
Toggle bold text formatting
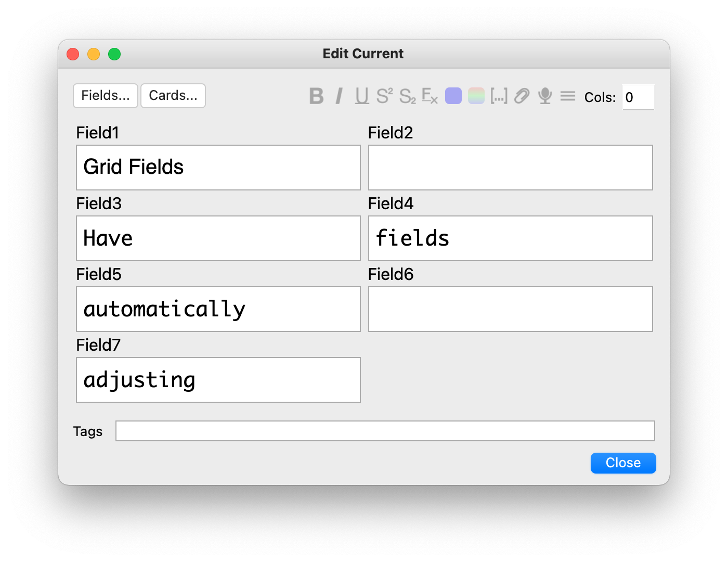tap(316, 96)
